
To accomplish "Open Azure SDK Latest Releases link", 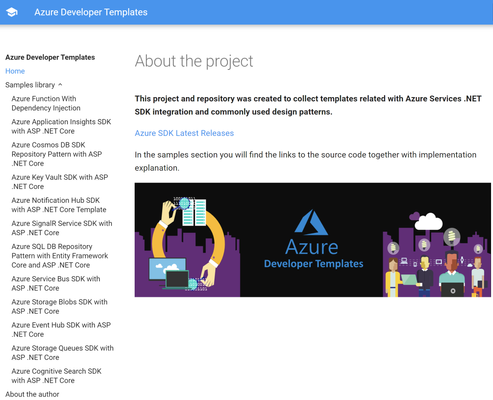I will [x=184, y=133].
